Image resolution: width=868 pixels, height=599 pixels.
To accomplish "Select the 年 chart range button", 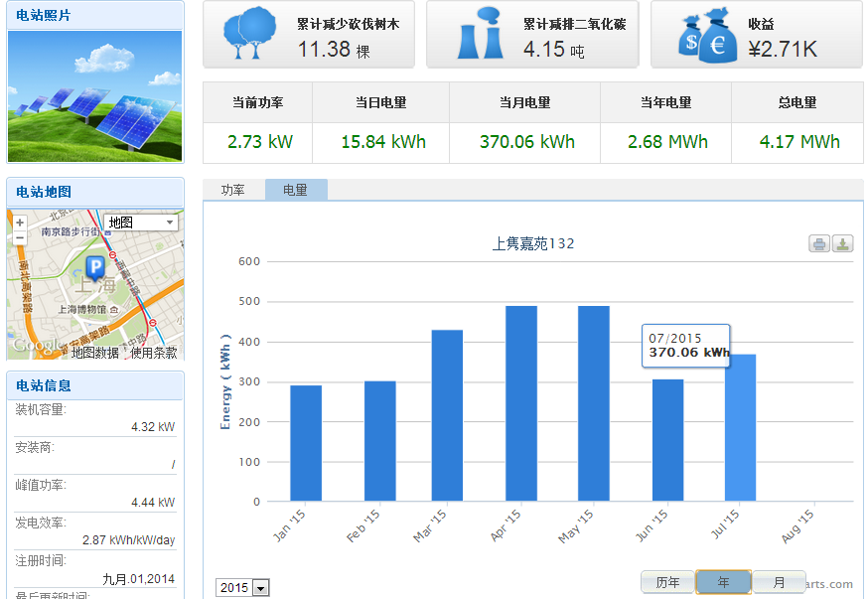I will pos(723,582).
